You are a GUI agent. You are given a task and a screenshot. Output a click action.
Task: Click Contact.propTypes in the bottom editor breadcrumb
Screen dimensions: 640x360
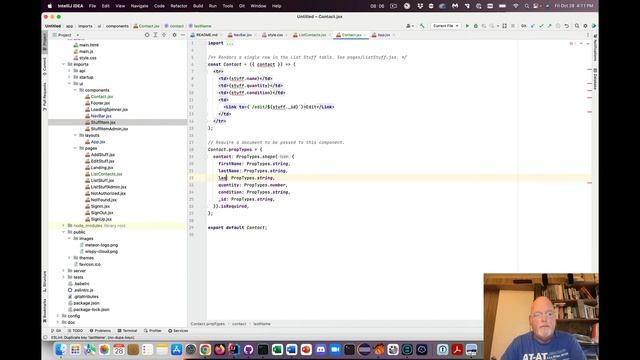tap(208, 324)
